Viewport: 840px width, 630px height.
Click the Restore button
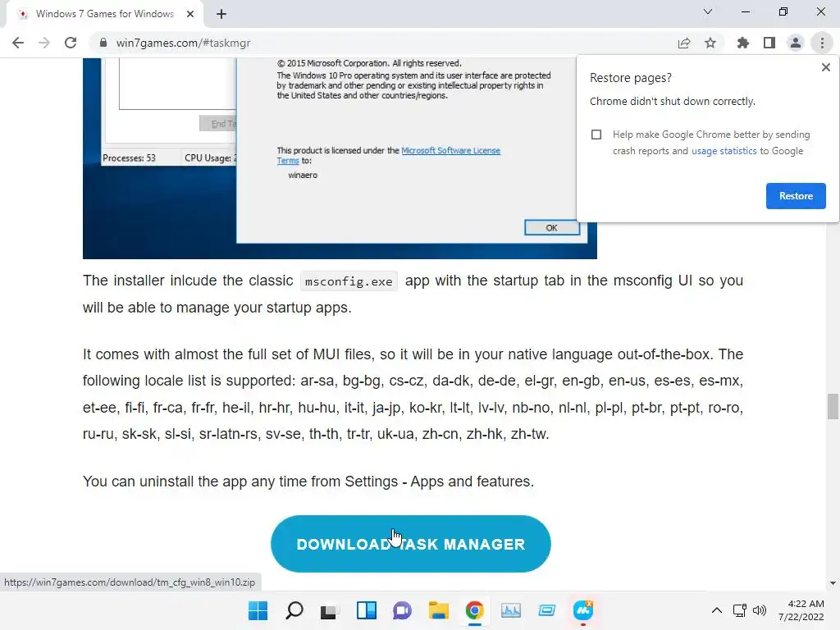796,196
